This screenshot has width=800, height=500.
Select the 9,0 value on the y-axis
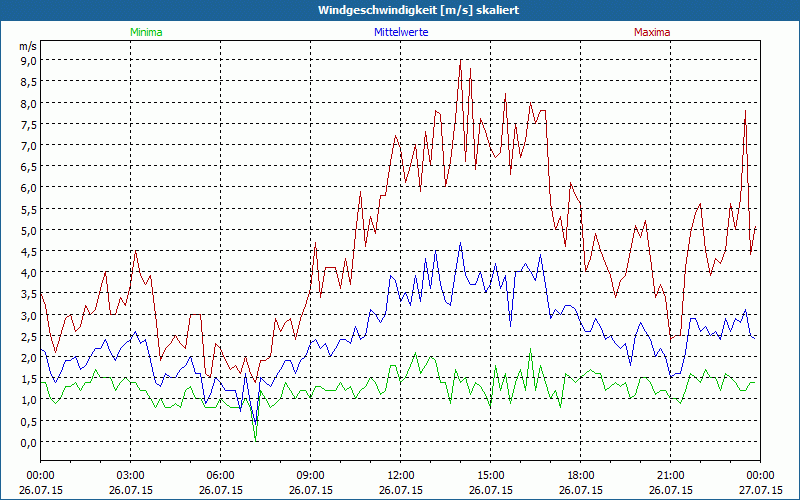[28, 60]
